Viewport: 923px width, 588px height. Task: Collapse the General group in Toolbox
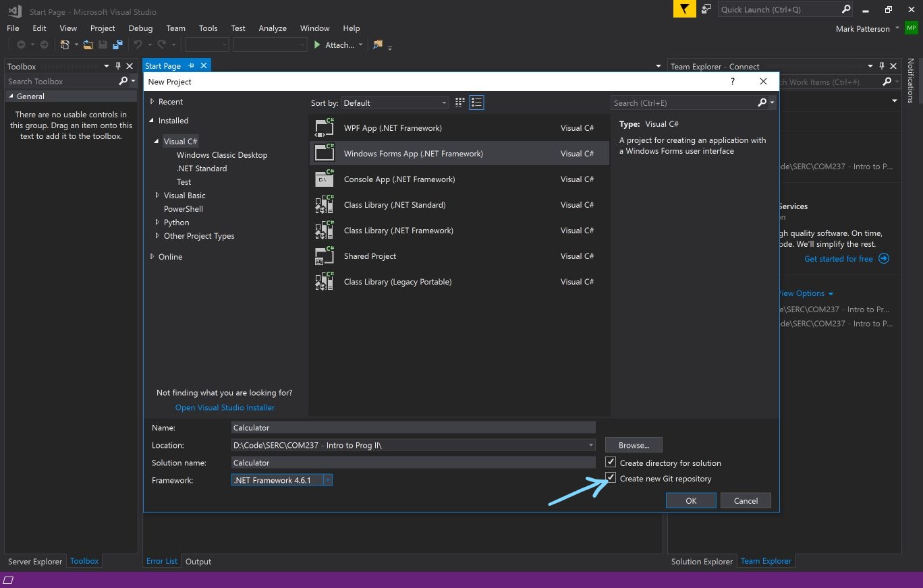(x=11, y=96)
